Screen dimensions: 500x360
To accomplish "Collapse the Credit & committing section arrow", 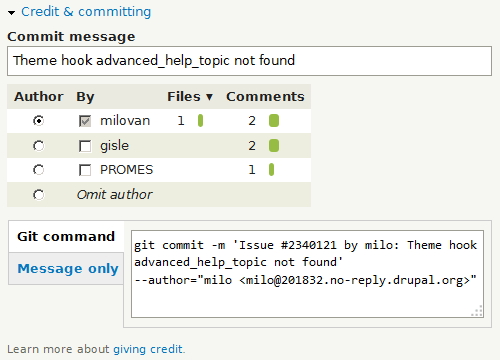I will pyautogui.click(x=12, y=13).
